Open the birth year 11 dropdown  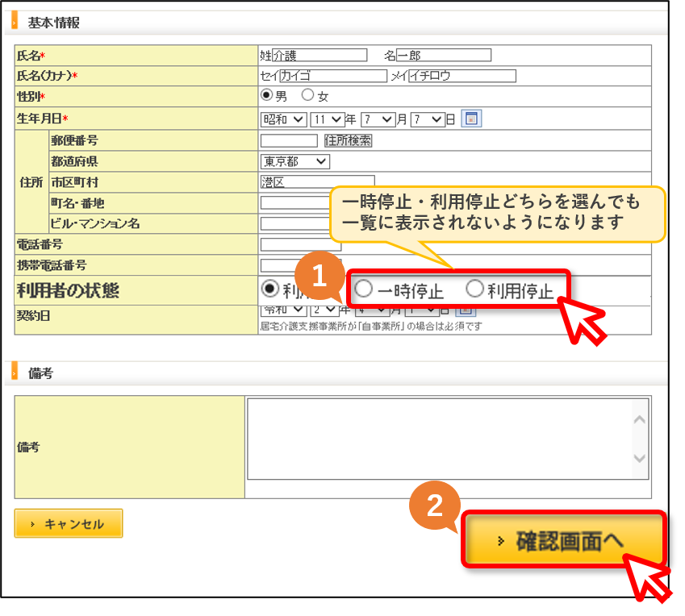click(x=327, y=119)
